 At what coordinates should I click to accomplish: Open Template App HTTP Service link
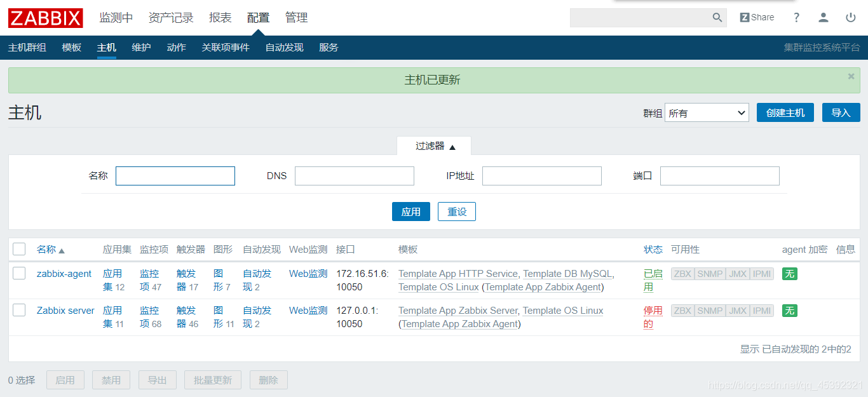(458, 274)
